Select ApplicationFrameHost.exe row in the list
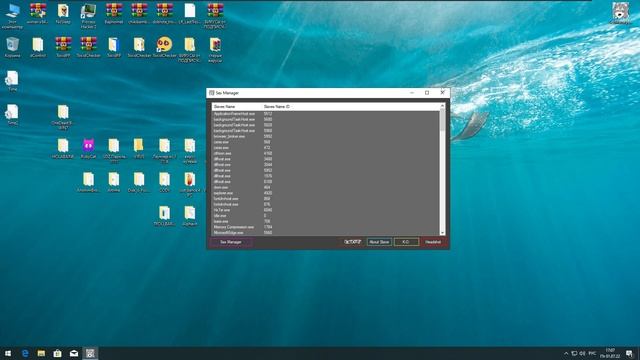 pos(326,114)
